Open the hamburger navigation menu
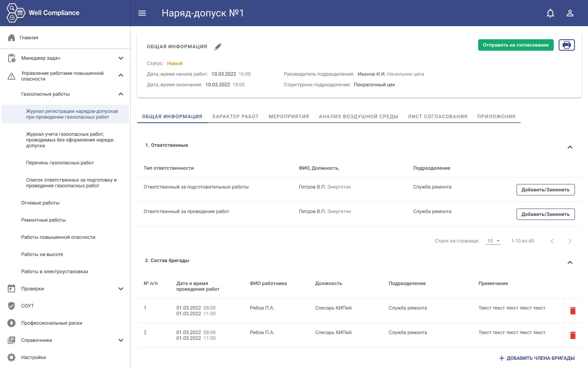The height and width of the screenshot is (368, 588). (x=142, y=13)
